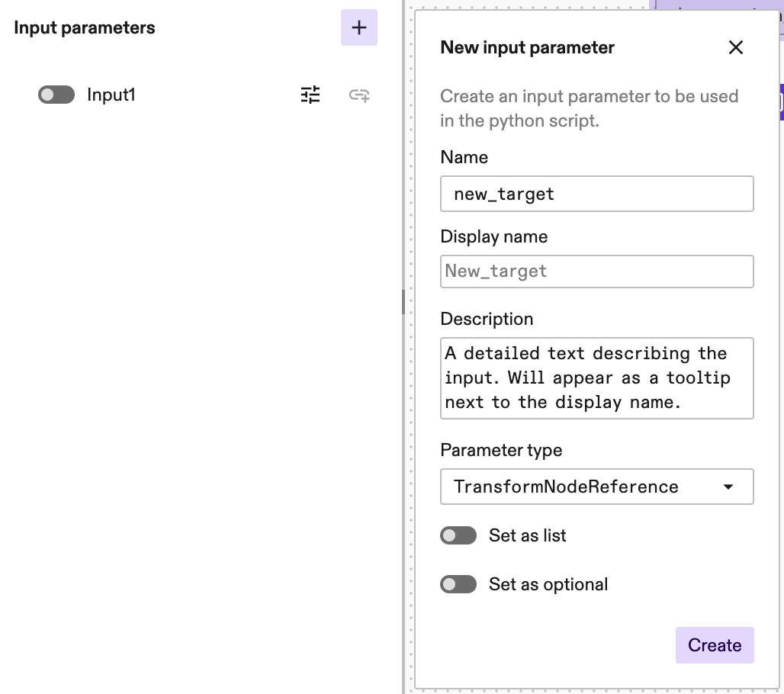Image resolution: width=784 pixels, height=694 pixels.
Task: Click the New input parameter dialog title
Action: pyautogui.click(x=526, y=47)
